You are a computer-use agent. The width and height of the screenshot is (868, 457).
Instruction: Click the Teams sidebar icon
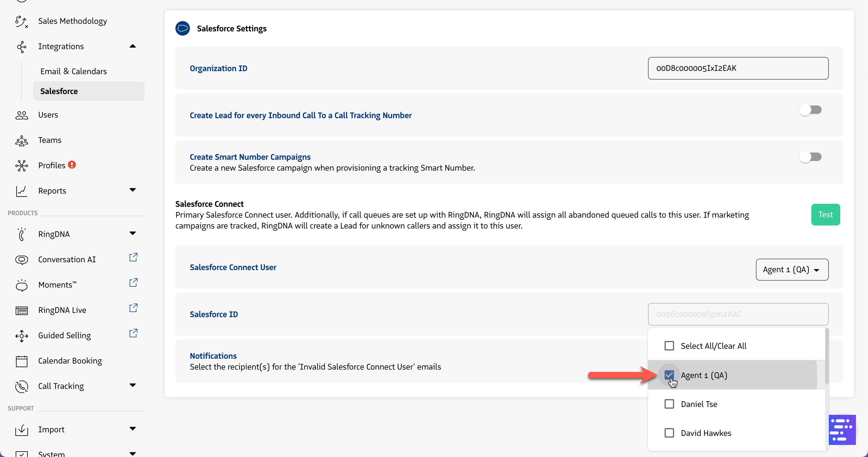coord(21,140)
